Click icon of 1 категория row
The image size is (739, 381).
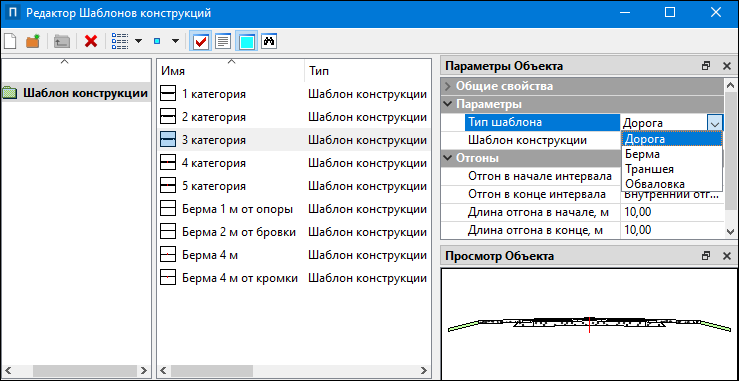coord(168,94)
